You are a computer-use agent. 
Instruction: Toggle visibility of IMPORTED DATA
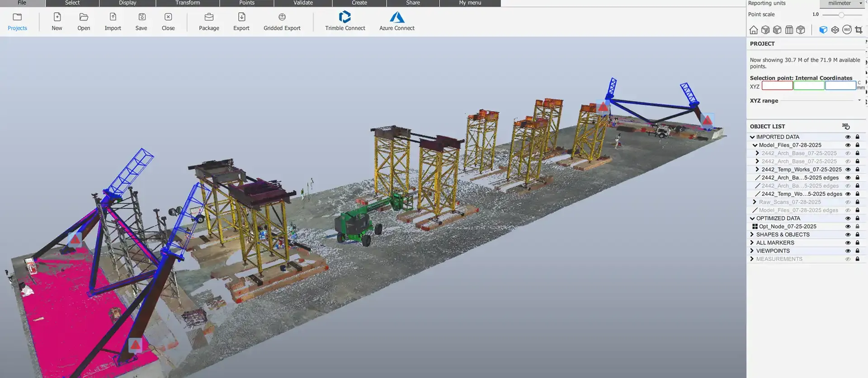[x=848, y=137]
